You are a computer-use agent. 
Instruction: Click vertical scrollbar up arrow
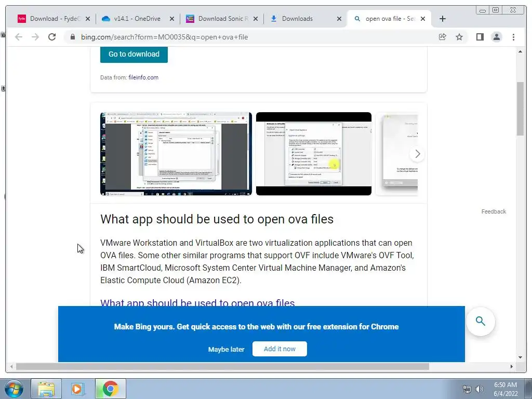tap(520, 51)
